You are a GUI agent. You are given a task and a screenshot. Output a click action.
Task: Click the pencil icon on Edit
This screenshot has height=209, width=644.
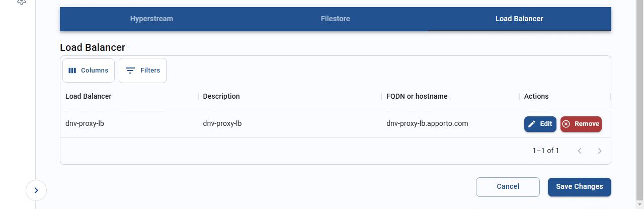pyautogui.click(x=532, y=124)
